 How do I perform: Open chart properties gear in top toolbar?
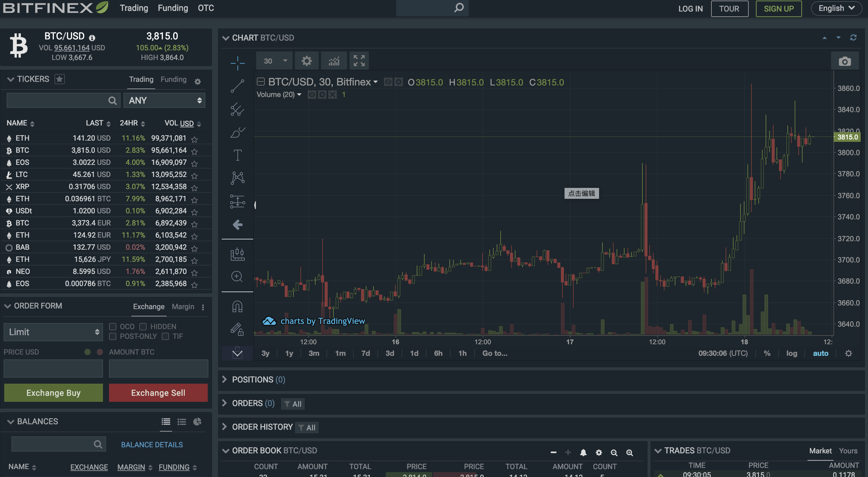[306, 61]
